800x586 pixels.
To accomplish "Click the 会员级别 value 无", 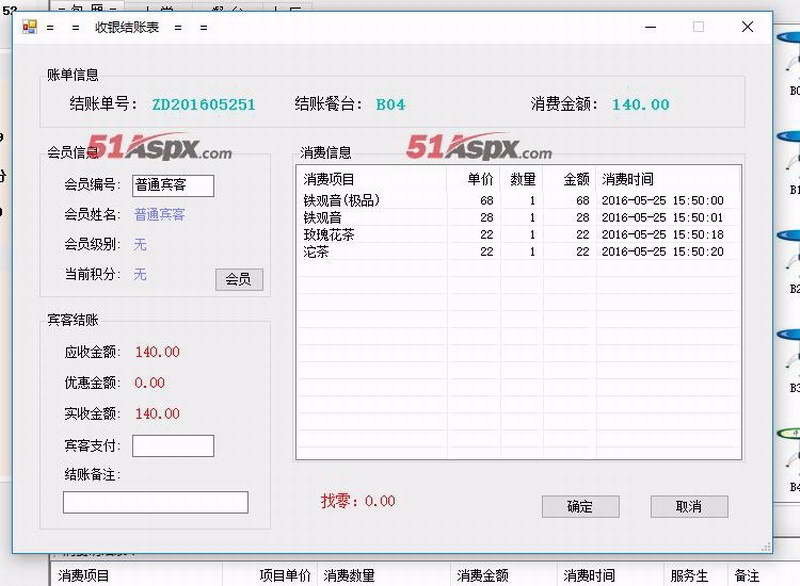I will (140, 244).
